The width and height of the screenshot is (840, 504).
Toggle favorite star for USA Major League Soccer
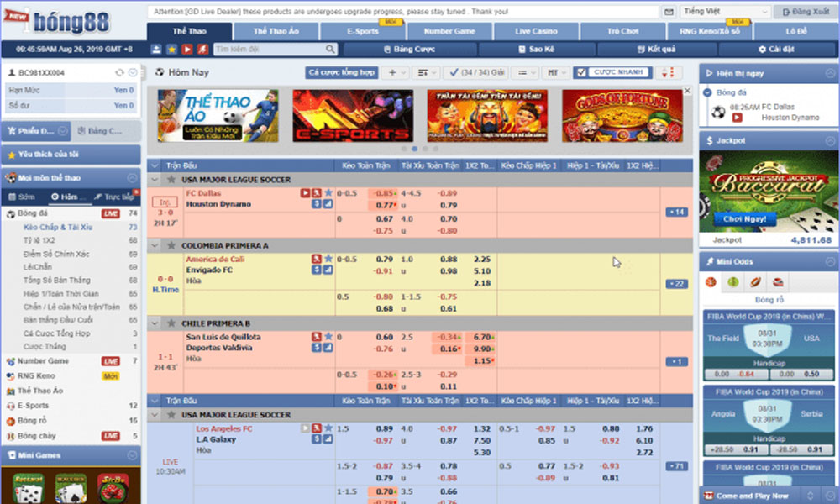[x=171, y=179]
